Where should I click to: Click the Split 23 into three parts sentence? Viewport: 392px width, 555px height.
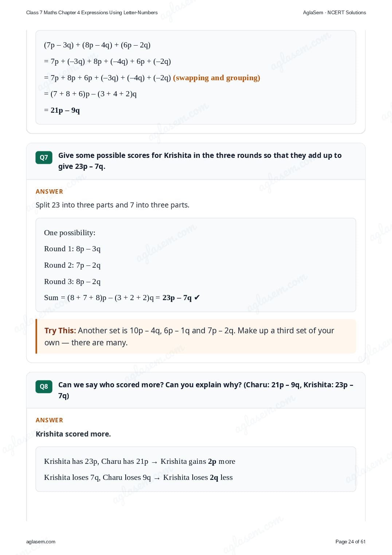pos(113,205)
